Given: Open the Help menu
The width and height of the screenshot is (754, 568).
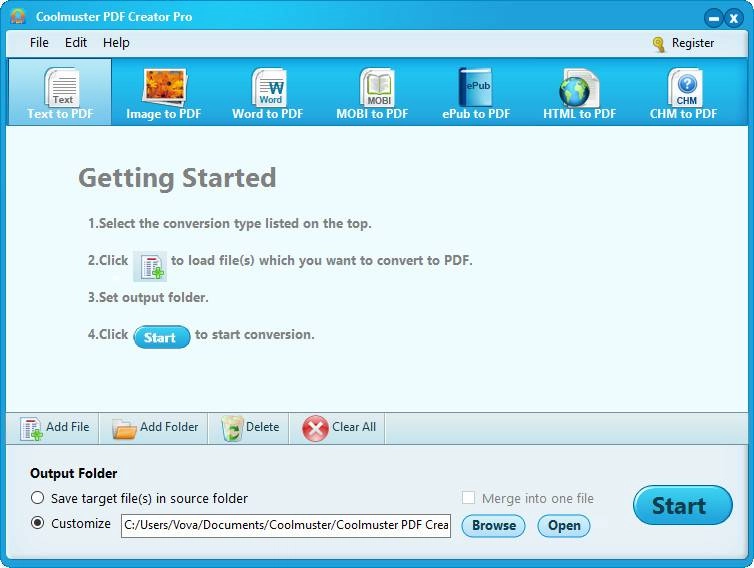Looking at the screenshot, I should 116,43.
